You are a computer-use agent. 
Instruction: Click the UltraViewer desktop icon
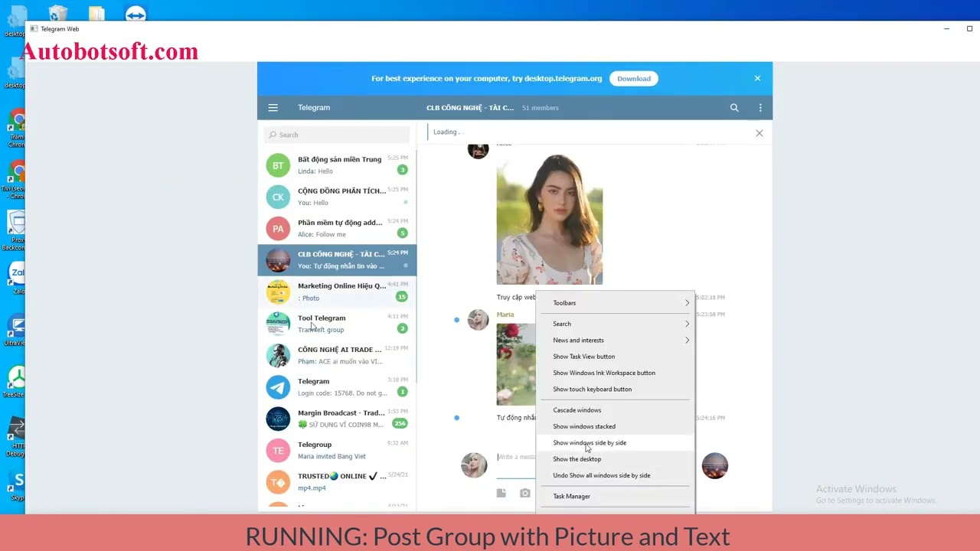(x=17, y=329)
